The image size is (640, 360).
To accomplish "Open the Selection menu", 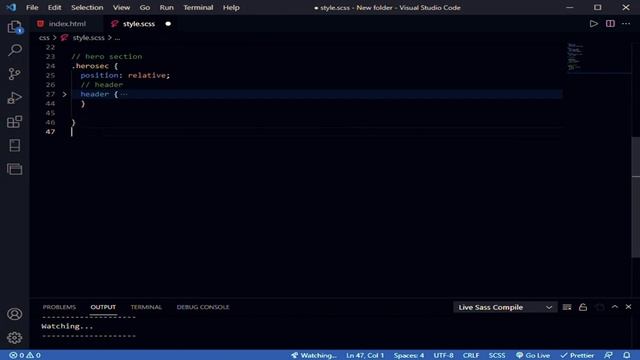I will tap(87, 7).
